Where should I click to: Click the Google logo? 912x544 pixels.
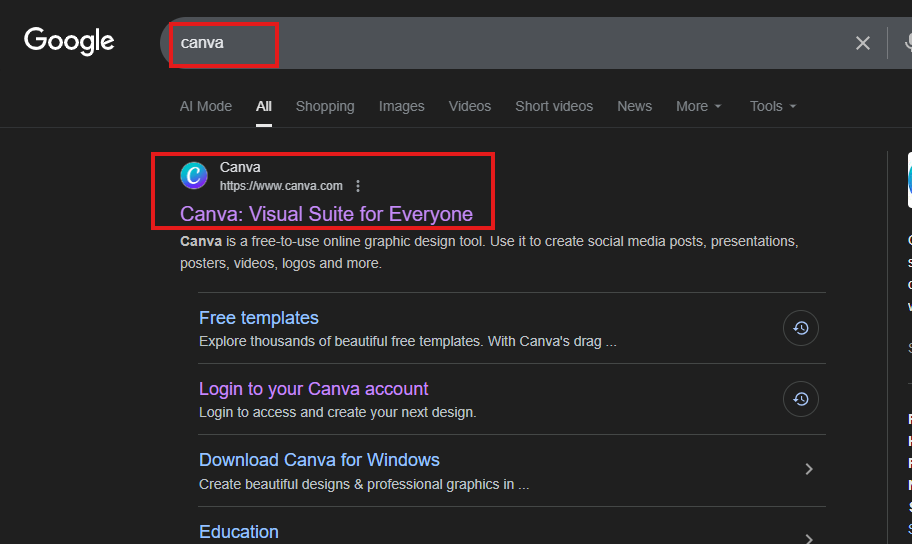(69, 41)
